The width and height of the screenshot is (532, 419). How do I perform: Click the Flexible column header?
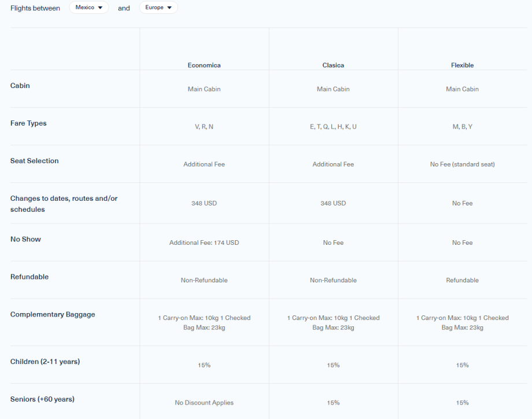click(462, 65)
